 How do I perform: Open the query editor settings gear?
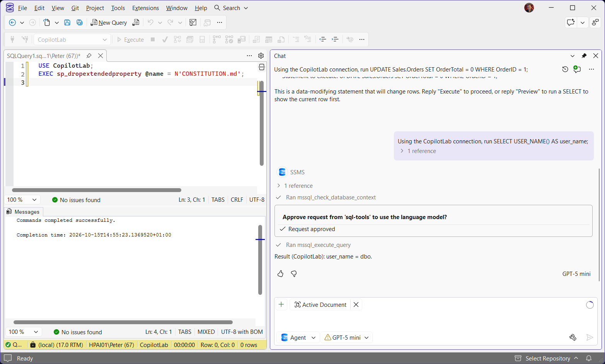[261, 56]
